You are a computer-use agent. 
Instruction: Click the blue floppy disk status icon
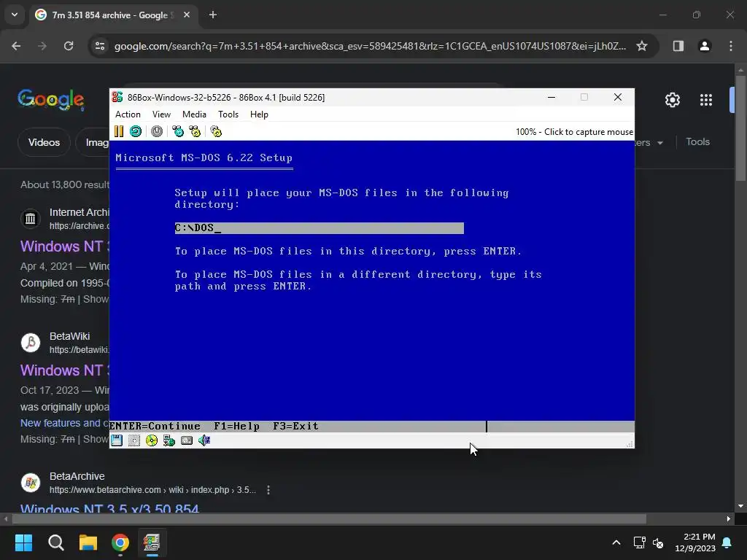[117, 440]
